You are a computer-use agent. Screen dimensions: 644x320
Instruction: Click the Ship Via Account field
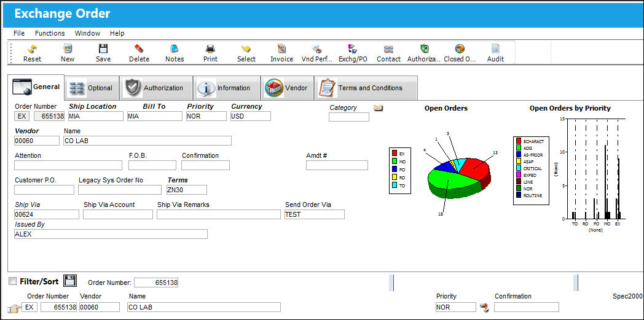point(118,214)
